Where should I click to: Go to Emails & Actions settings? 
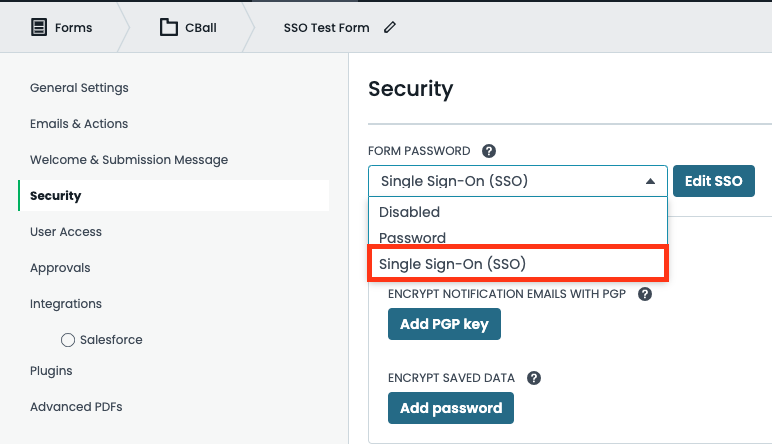coord(79,124)
